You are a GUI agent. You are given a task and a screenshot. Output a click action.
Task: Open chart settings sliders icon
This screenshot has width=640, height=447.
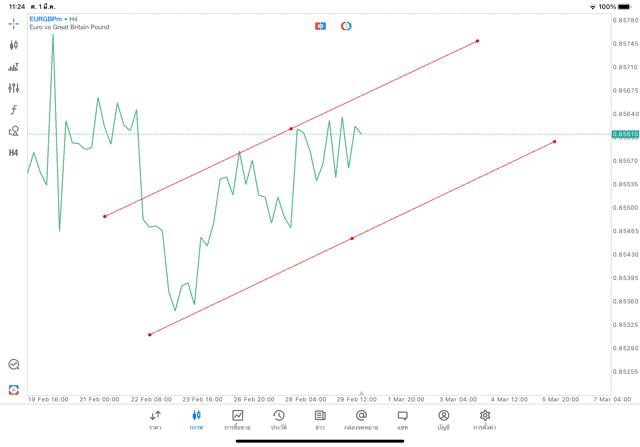point(14,88)
